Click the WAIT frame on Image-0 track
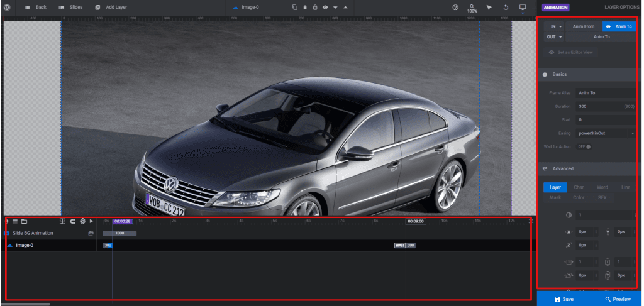 400,245
